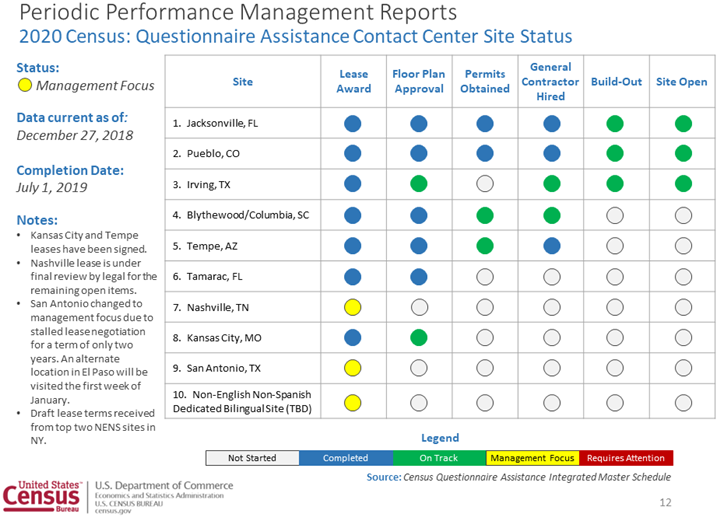Click the green On Track legend swatch
Screen dimensions: 720x528
[439, 458]
